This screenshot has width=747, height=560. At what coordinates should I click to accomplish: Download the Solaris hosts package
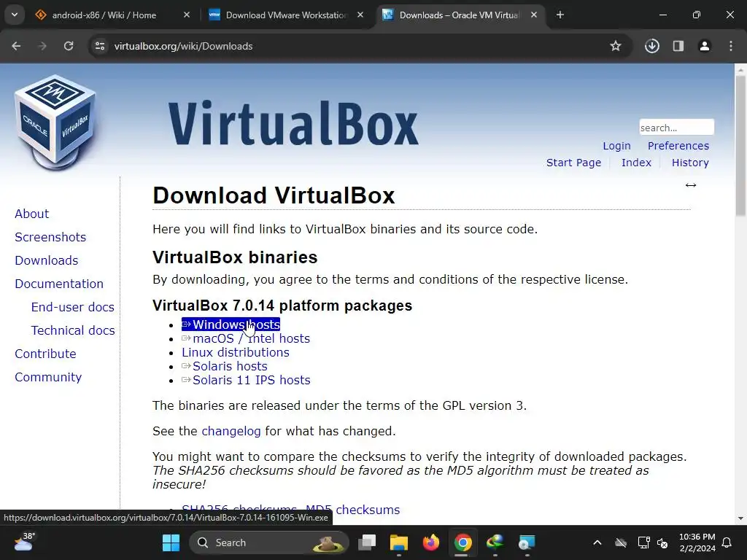point(225,366)
